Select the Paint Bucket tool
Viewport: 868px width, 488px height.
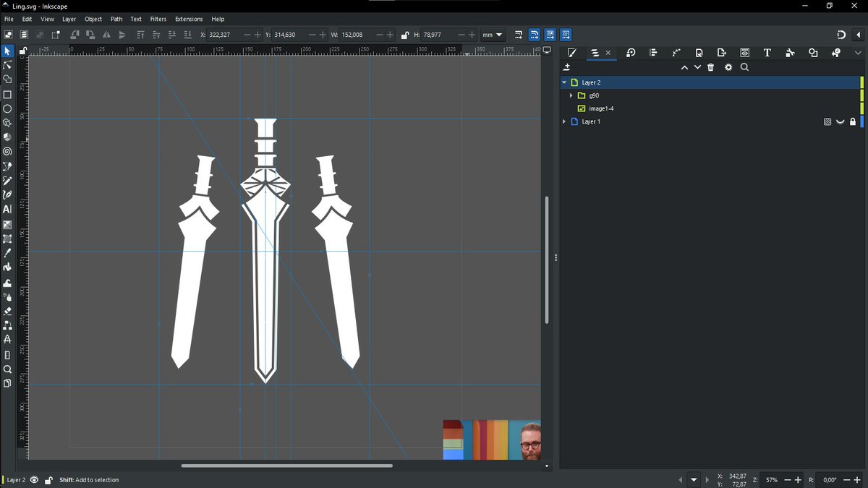click(x=7, y=267)
